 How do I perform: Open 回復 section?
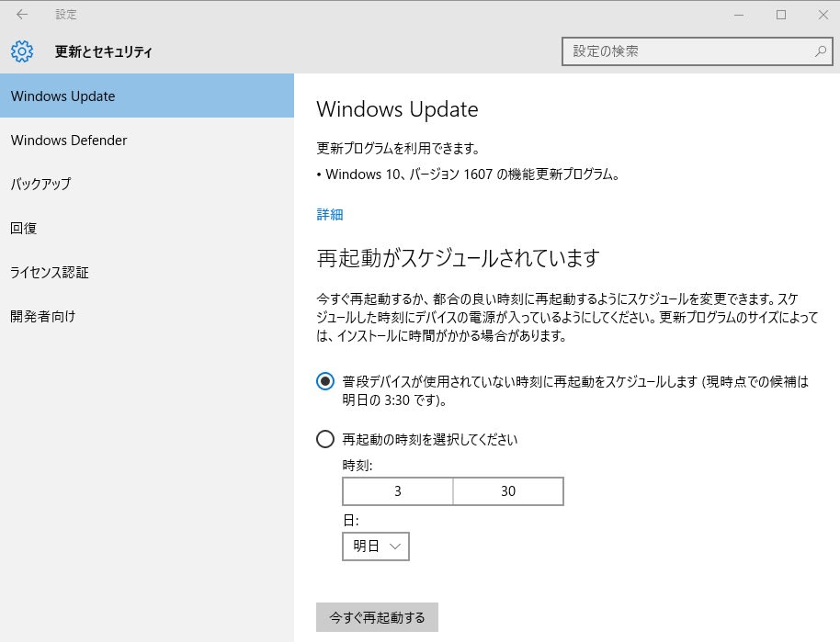pyautogui.click(x=147, y=228)
